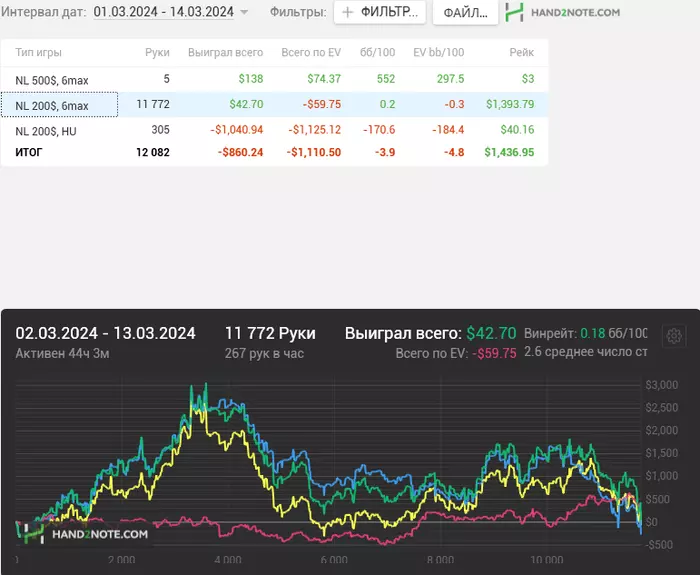Viewport: 700px width, 575px height.
Task: Click the $3,000 axis label on chart
Action: point(662,385)
